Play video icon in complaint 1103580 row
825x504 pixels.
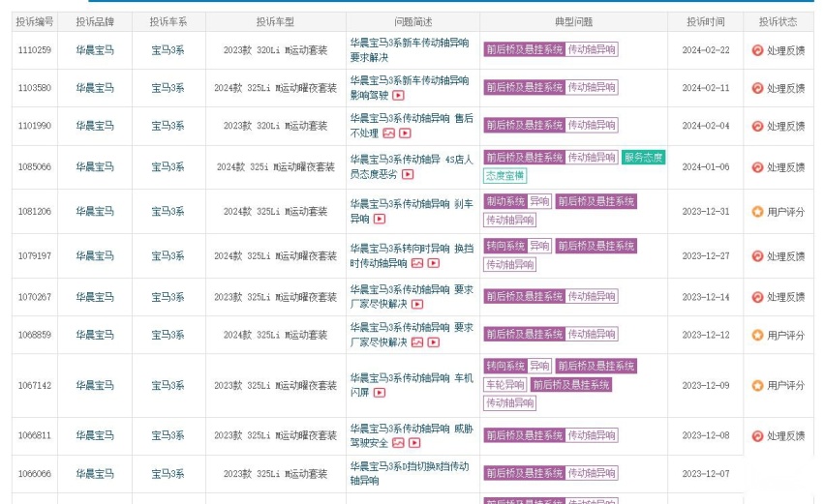[398, 96]
